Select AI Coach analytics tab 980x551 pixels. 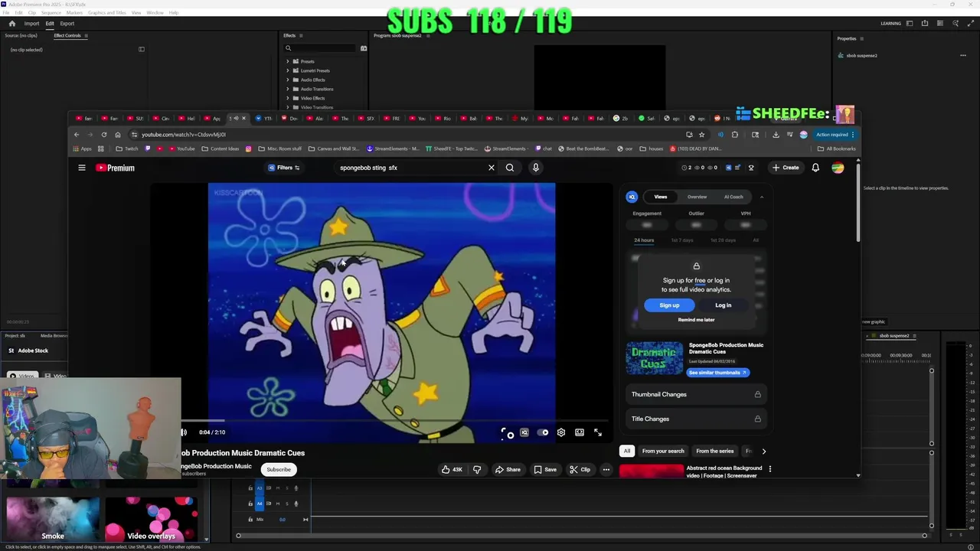pyautogui.click(x=733, y=197)
